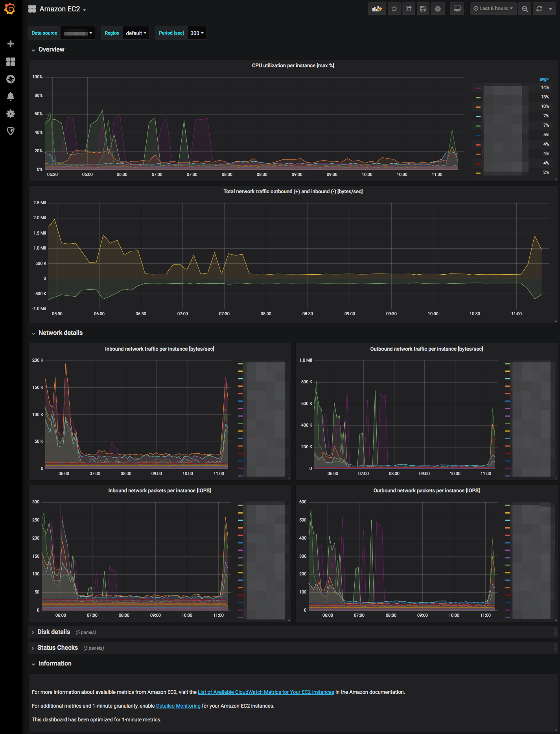Open the Region default dropdown
Image resolution: width=560 pixels, height=734 pixels.
(136, 33)
